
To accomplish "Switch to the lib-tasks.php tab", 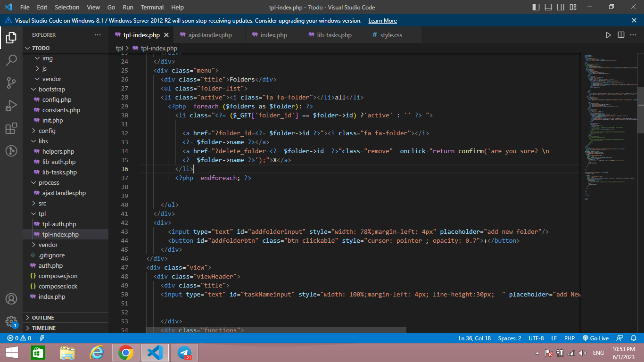I will click(334, 35).
